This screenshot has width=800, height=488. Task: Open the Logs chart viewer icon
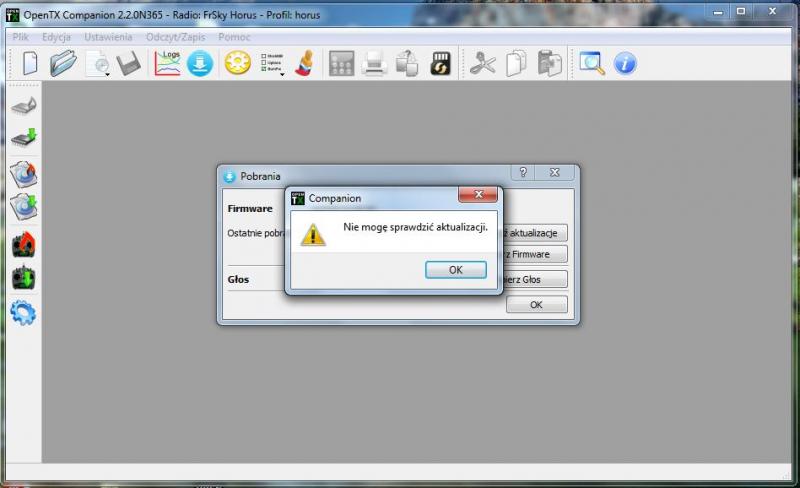pos(167,64)
